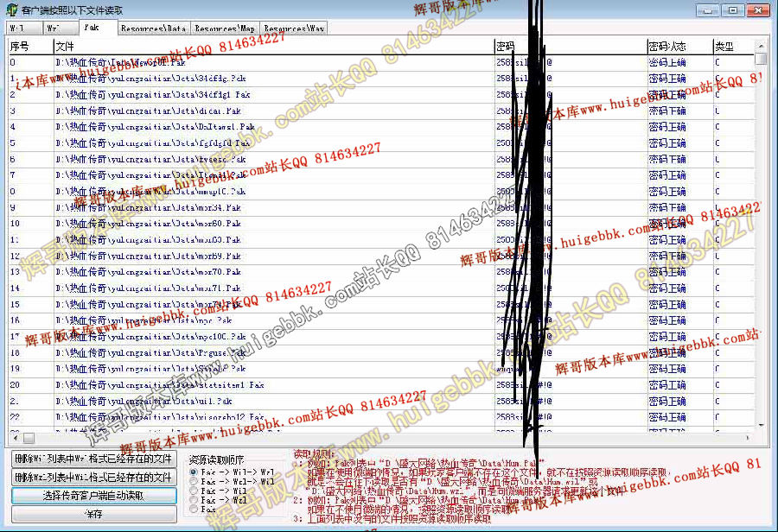Viewport: 778px width, 532px height.
Task: Select row 16 file path ending npc.Pak
Action: coord(143,320)
